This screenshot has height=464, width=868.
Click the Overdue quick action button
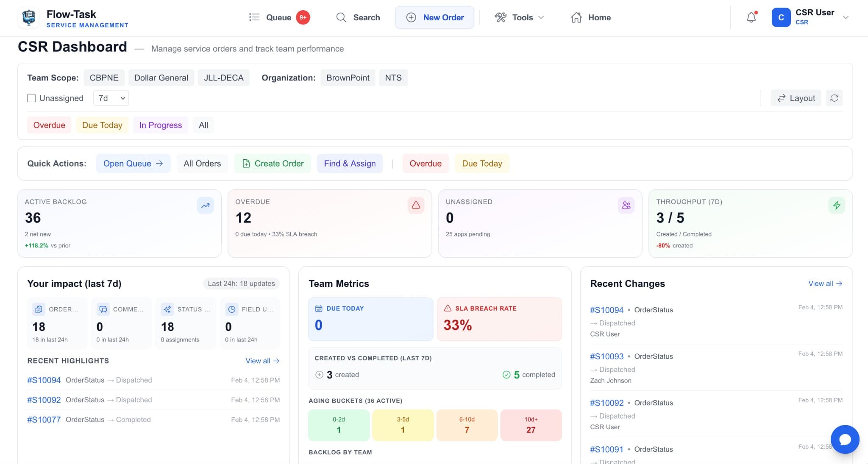click(x=426, y=164)
